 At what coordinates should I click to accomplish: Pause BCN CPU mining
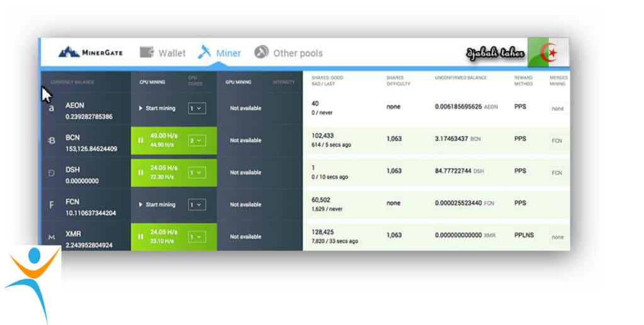pos(140,140)
